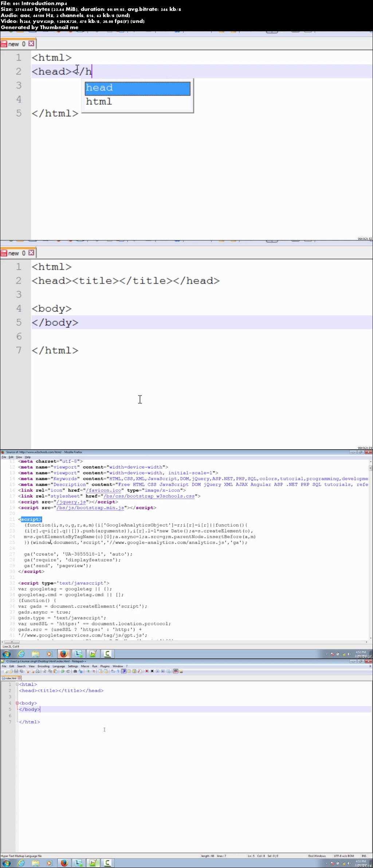The width and height of the screenshot is (373, 868).
Task: Open the Edit menu in Firefox source window
Action: pyautogui.click(x=11, y=457)
